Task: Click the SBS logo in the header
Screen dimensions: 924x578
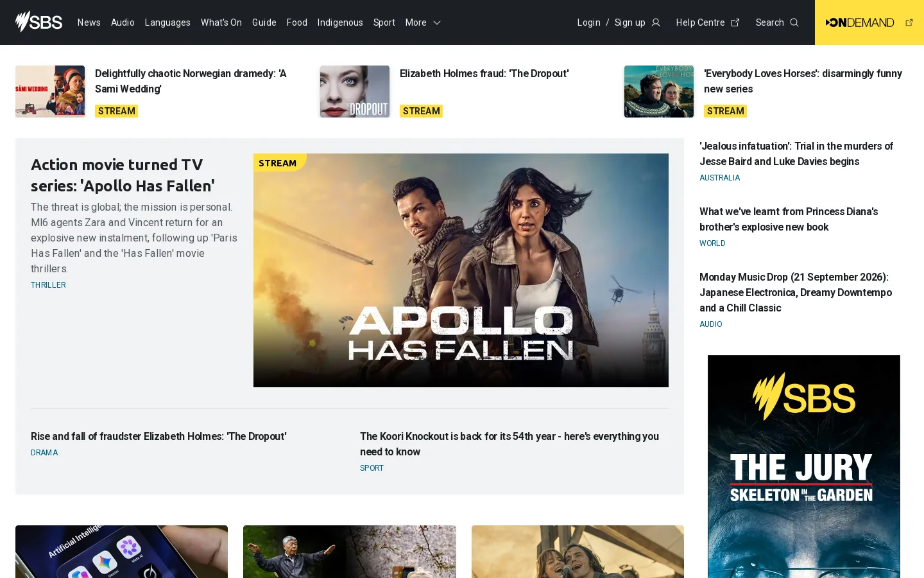Action: point(39,22)
